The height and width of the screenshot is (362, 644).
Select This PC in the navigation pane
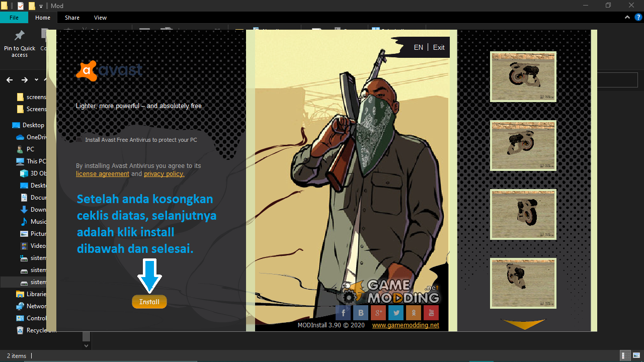(31, 161)
